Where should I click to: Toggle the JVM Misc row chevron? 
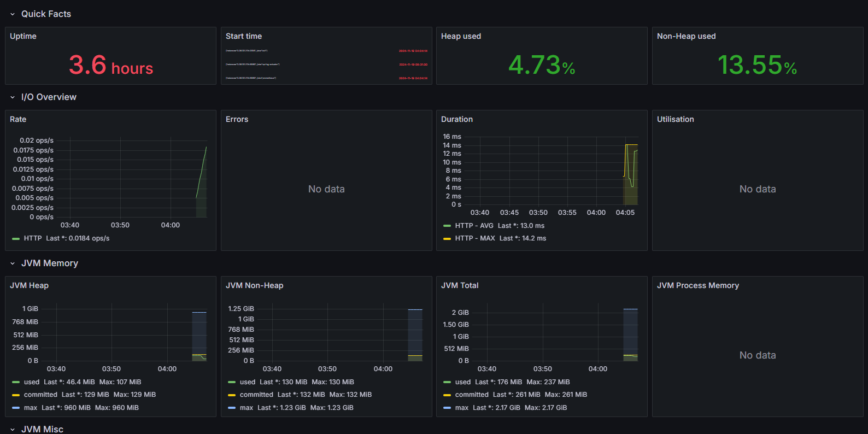13,430
